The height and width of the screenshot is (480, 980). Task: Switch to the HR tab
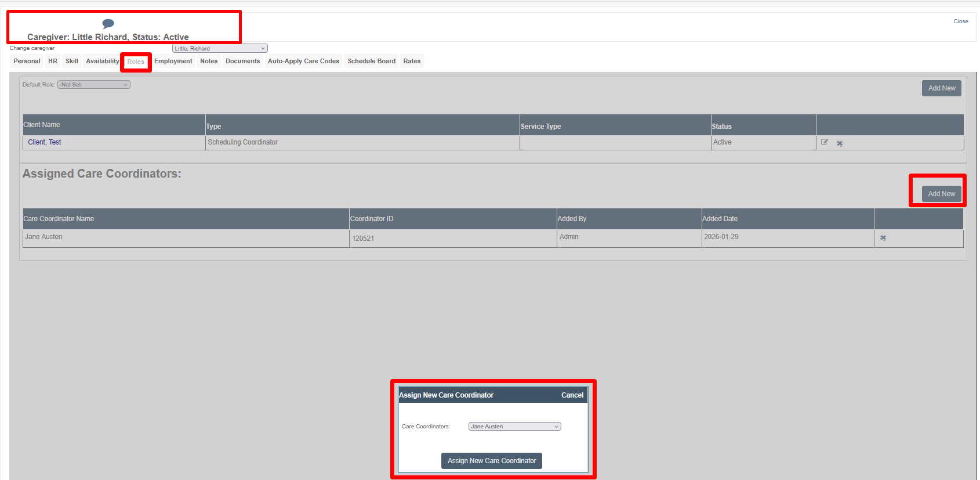[x=53, y=61]
